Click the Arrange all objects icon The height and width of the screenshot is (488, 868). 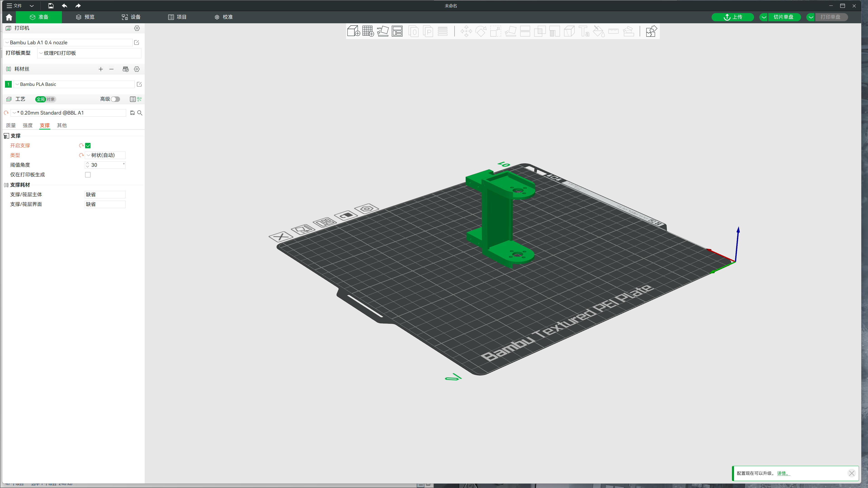(397, 31)
